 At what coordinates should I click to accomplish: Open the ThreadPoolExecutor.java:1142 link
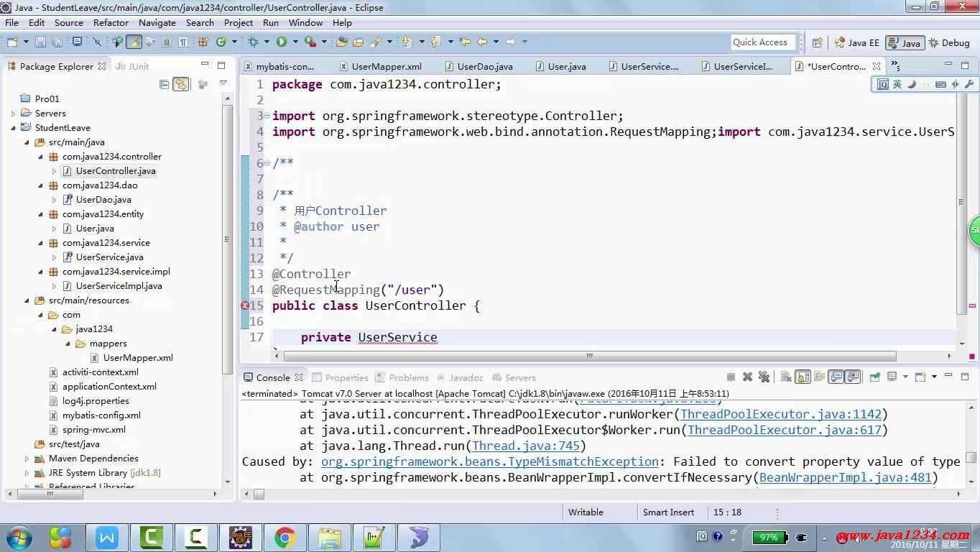pyautogui.click(x=781, y=414)
